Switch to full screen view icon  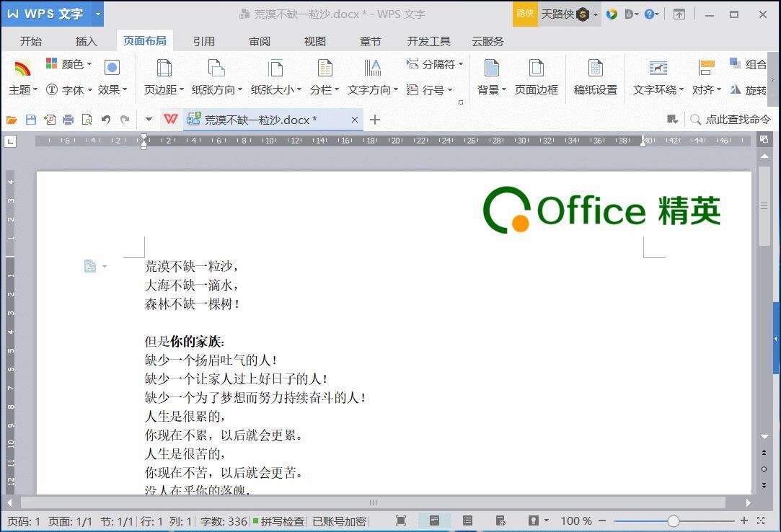pyautogui.click(x=400, y=520)
